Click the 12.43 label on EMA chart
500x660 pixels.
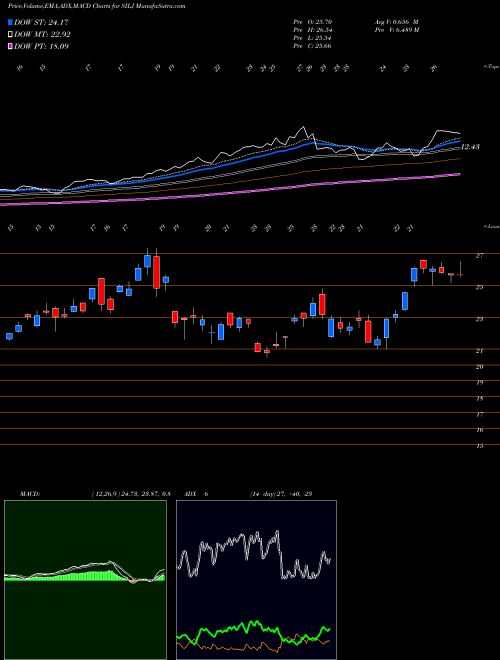pyautogui.click(x=470, y=147)
